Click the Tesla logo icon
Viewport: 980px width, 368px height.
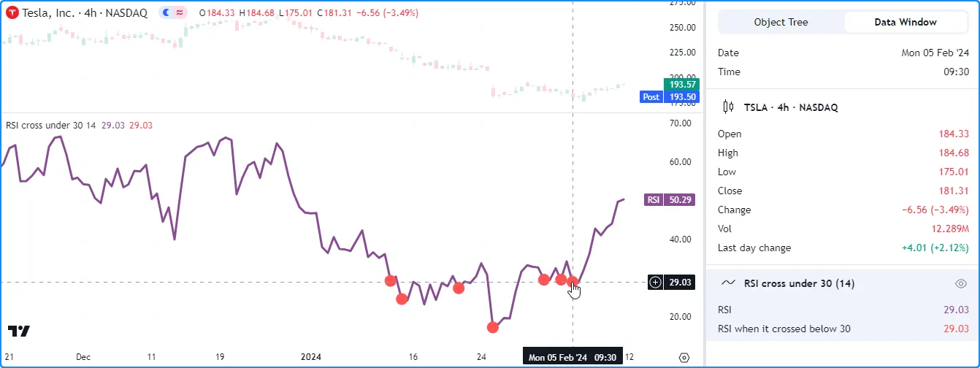(12, 12)
